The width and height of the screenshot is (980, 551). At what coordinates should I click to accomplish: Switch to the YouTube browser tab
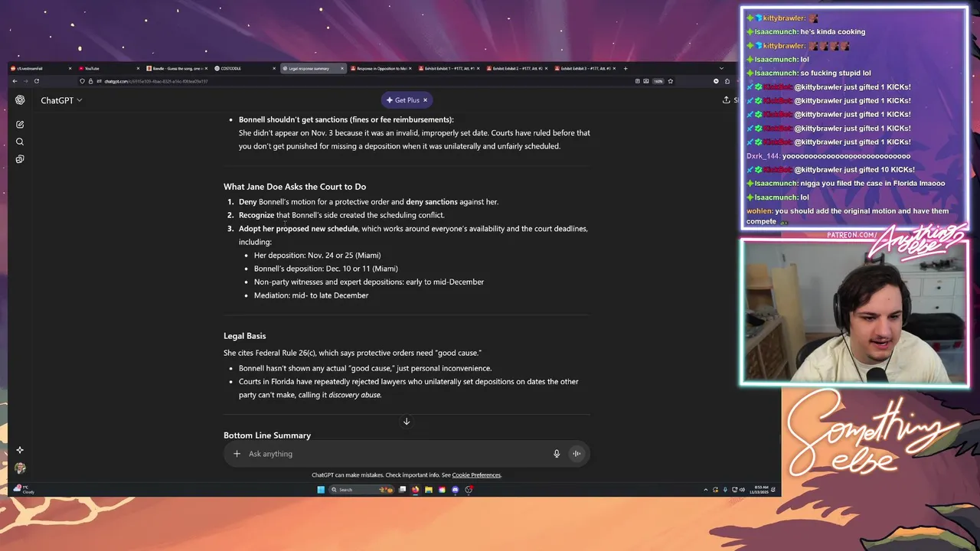point(107,68)
